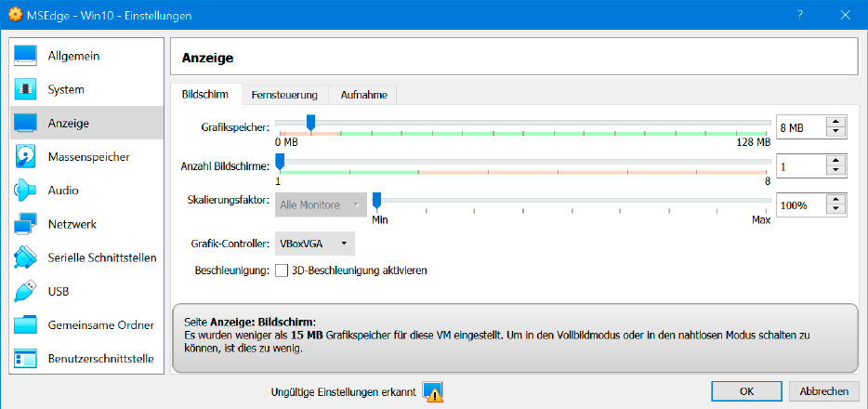The image size is (868, 409).
Task: Click the Ungültige Einstellungen erkannt text
Action: [343, 392]
